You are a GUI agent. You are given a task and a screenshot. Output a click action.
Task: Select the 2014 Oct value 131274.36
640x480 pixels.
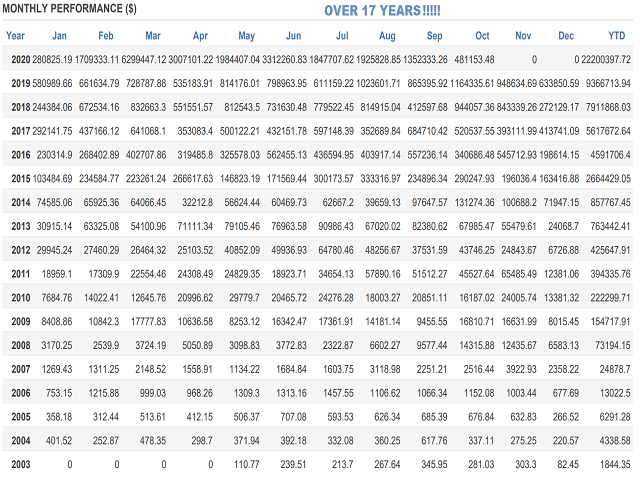pyautogui.click(x=474, y=202)
